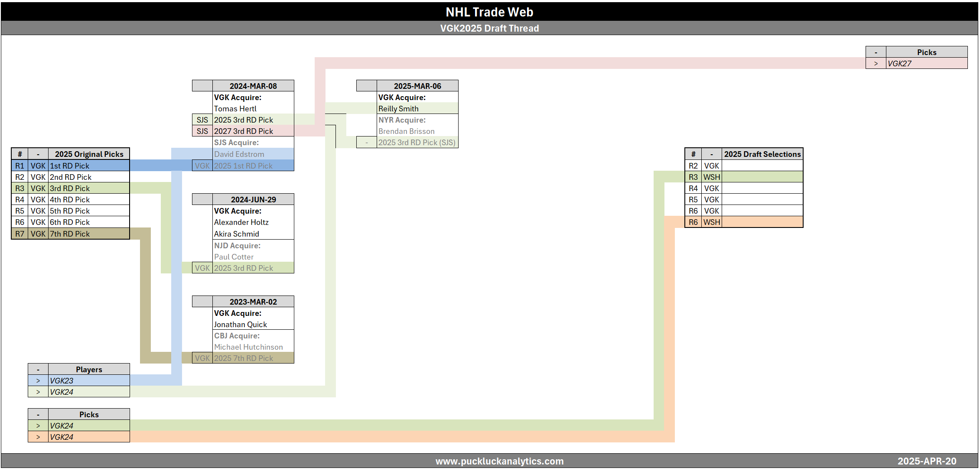Click the 2025 Draft Selections header
Screen dimensions: 980x471
point(762,154)
